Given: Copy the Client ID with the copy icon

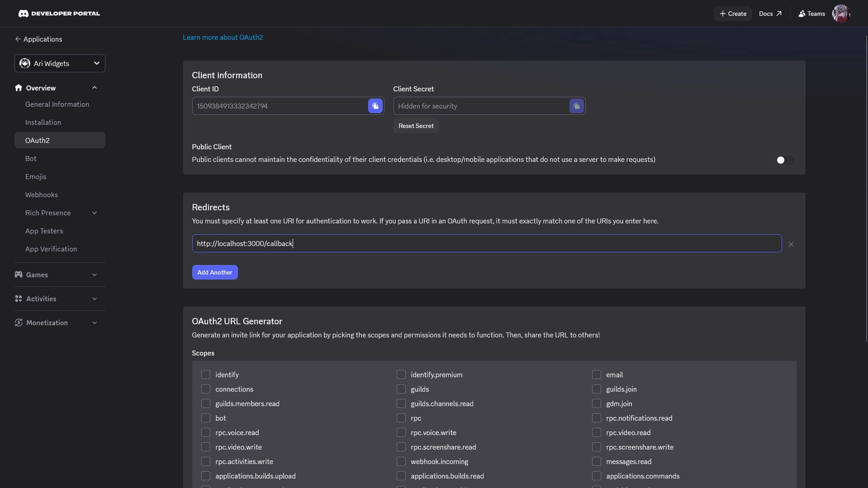Looking at the screenshot, I should [375, 106].
